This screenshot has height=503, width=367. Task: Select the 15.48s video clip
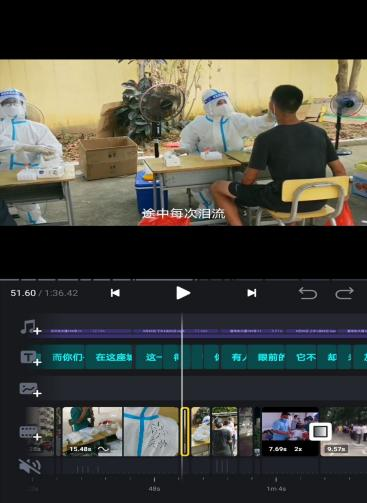(x=92, y=431)
